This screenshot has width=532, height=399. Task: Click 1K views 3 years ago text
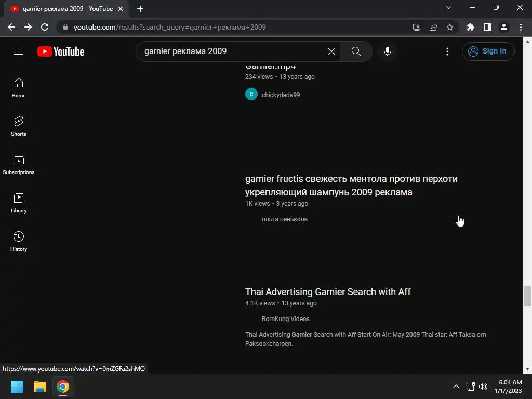coord(276,204)
